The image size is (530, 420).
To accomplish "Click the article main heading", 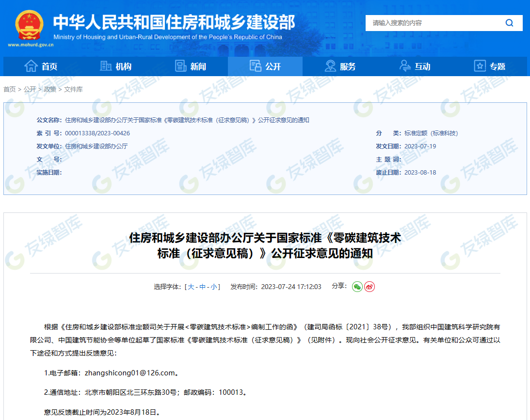I will (x=265, y=245).
